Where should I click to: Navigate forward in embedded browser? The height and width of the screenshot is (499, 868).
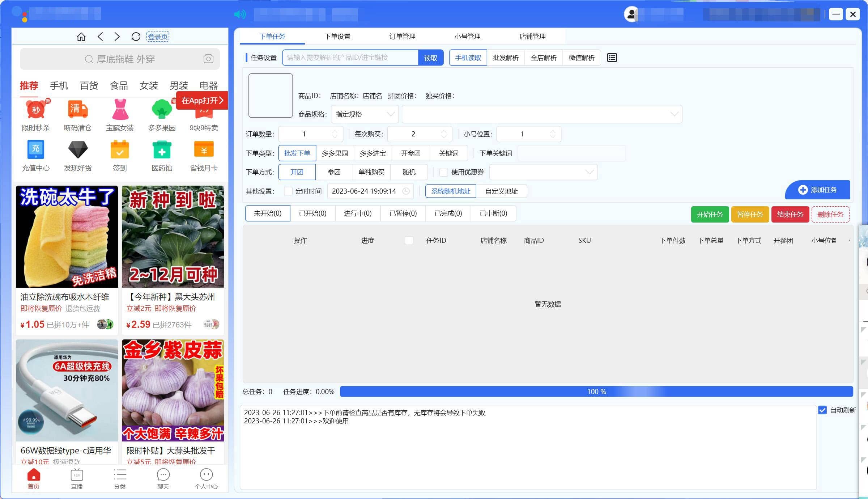pyautogui.click(x=117, y=37)
